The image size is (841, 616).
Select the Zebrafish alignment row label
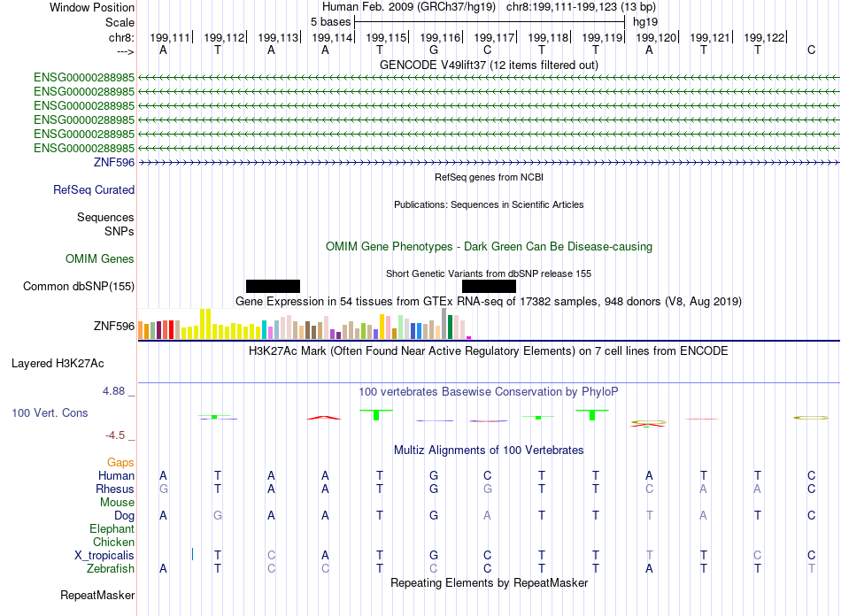[x=111, y=568]
